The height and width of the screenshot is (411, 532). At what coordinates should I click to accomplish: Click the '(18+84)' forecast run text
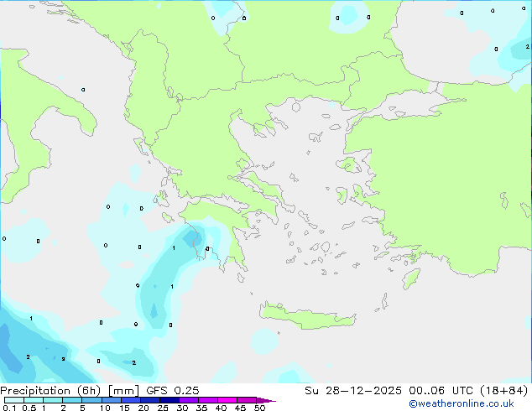tap(503, 391)
